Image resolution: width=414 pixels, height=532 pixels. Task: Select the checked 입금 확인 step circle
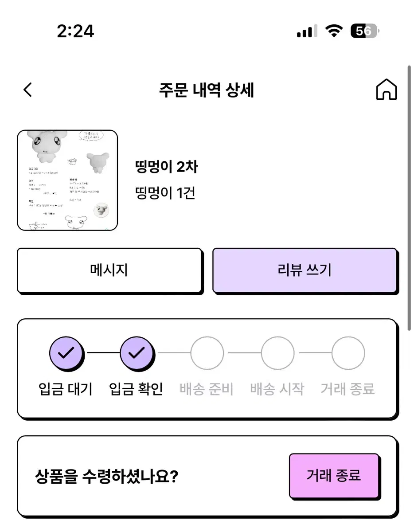(x=137, y=353)
